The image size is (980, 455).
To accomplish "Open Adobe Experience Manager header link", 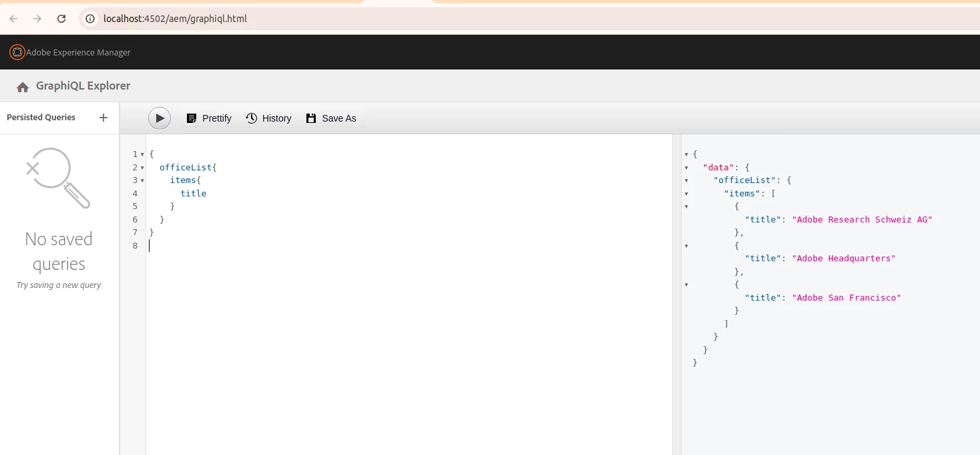I will tap(78, 52).
